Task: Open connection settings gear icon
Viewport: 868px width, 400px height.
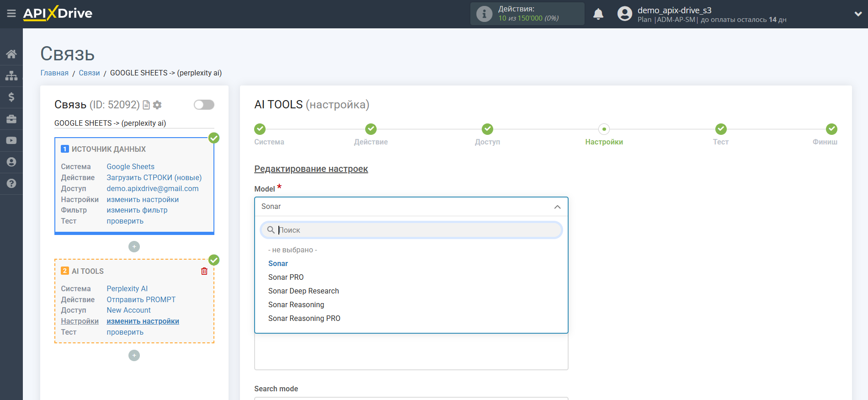Action: pyautogui.click(x=157, y=105)
